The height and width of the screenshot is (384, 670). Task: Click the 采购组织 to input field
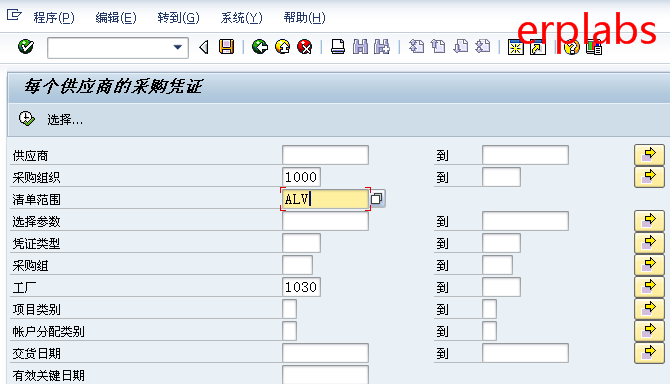click(x=501, y=177)
